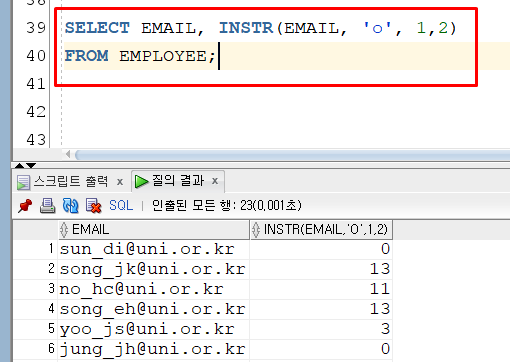Sort by the INSTR(EMAIL,'O',1,2) column header

click(321, 230)
